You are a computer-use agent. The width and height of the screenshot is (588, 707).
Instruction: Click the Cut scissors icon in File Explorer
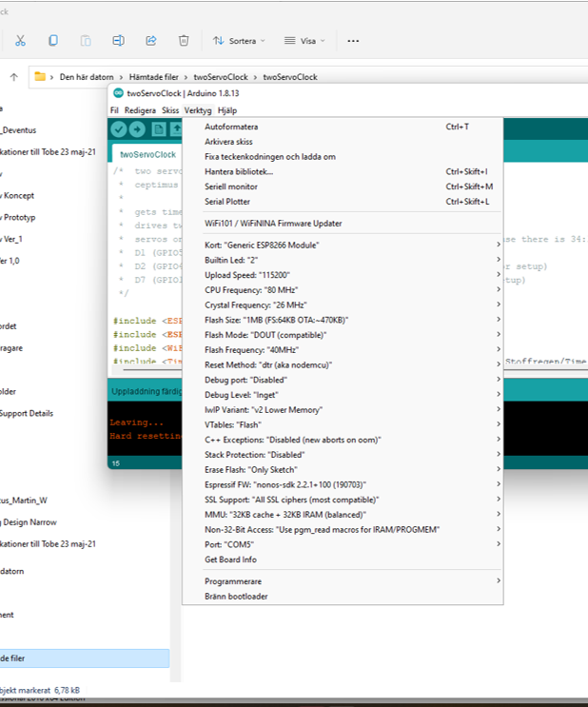20,41
